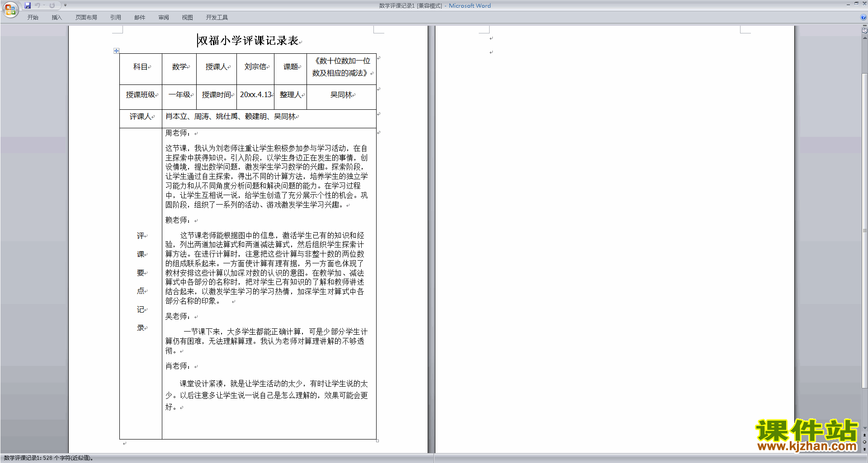Open the 邮件 tab
868x463 pixels.
pyautogui.click(x=140, y=18)
